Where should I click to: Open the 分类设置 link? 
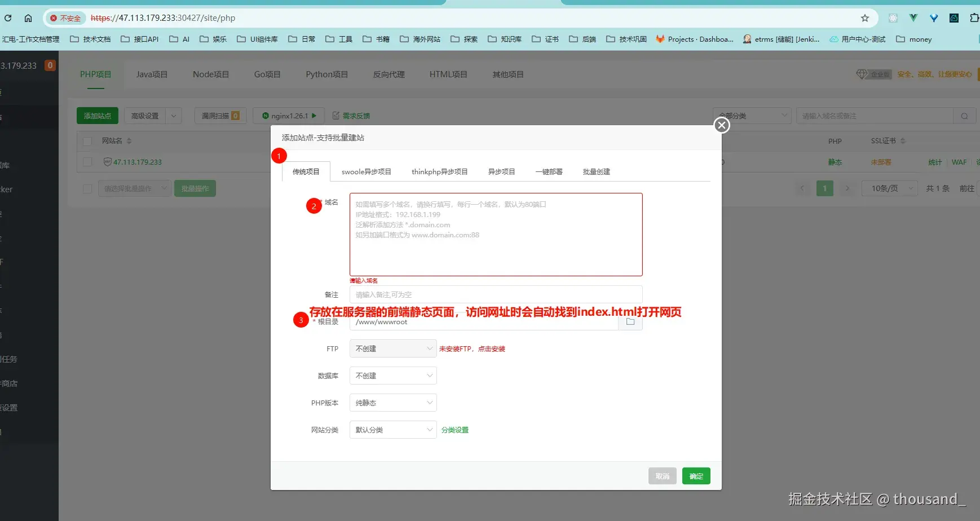click(x=455, y=430)
